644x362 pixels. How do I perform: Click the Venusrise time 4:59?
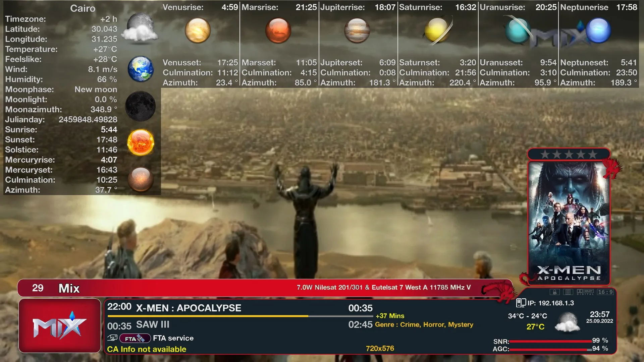230,7
